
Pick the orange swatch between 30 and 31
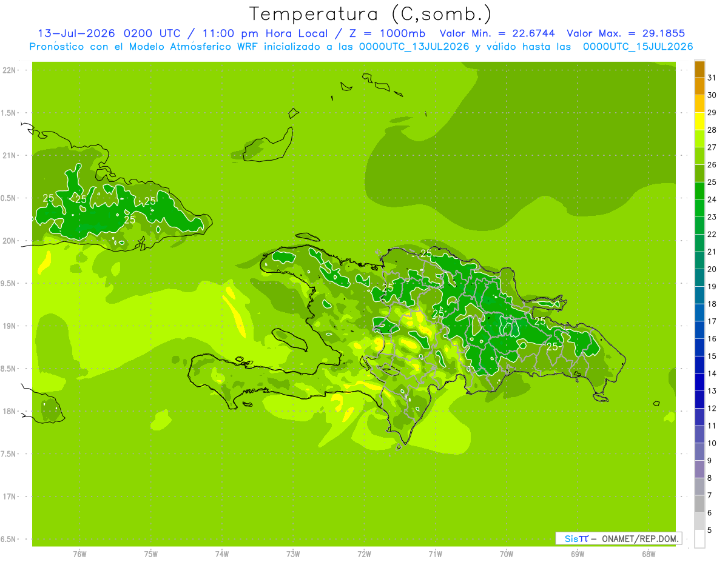coord(699,87)
